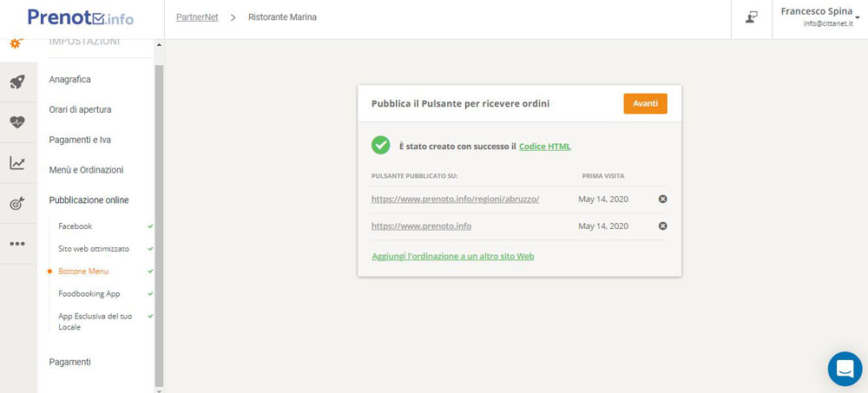Click the target marketing icon in sidebar

[17, 203]
